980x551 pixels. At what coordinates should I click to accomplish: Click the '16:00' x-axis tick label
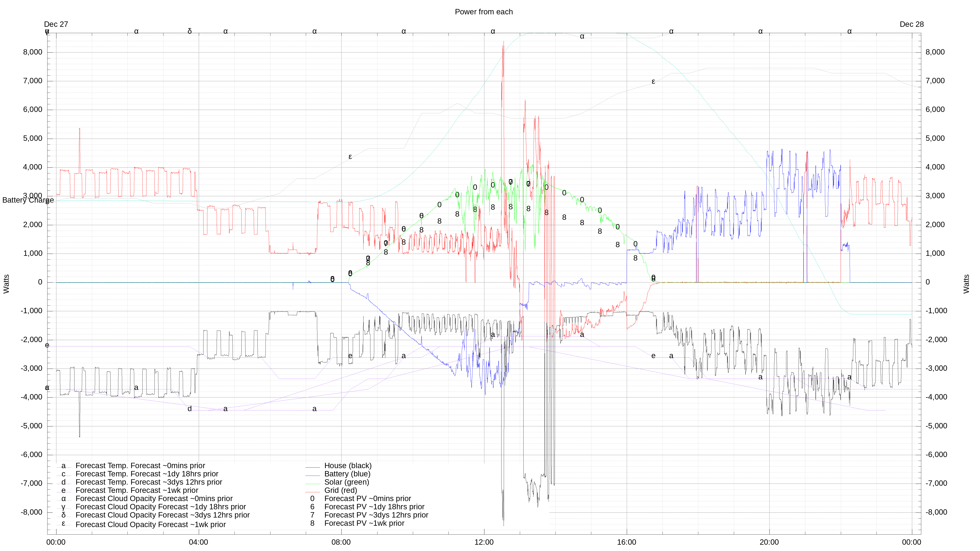(627, 542)
